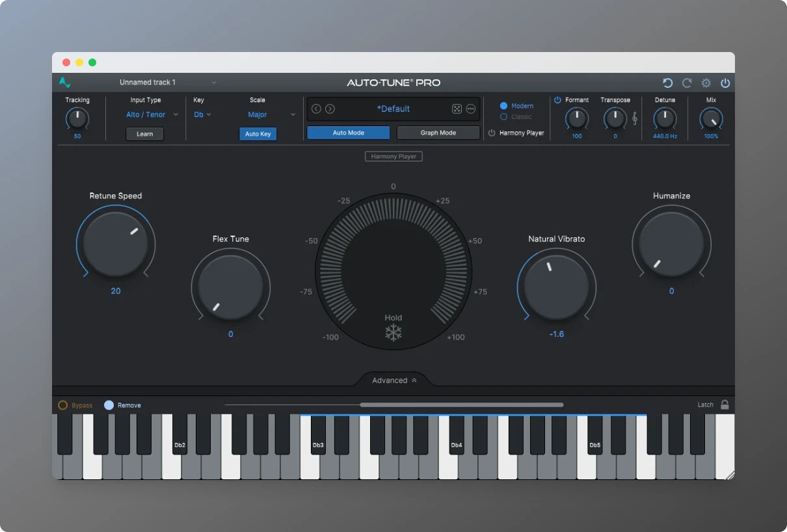This screenshot has height=532, width=787.
Task: Enable the Harmony Player power toggle
Action: pos(492,133)
